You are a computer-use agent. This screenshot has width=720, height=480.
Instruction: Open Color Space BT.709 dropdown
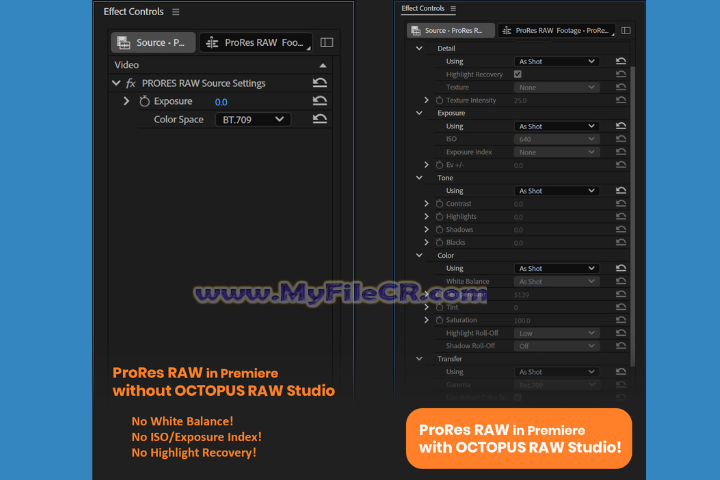point(253,119)
